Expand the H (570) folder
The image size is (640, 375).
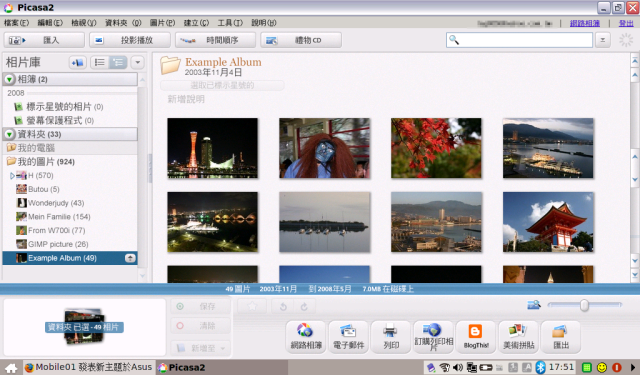point(12,175)
